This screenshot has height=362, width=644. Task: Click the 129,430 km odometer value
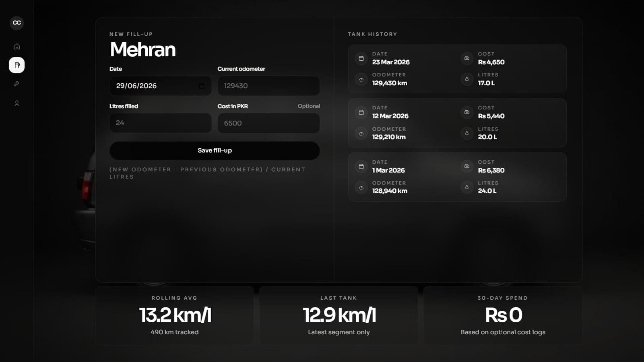tap(390, 83)
